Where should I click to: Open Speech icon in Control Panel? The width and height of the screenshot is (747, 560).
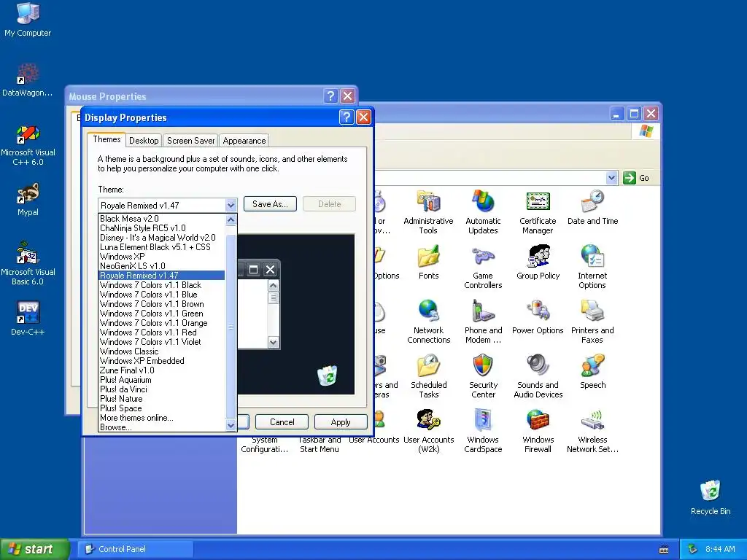[592, 371]
